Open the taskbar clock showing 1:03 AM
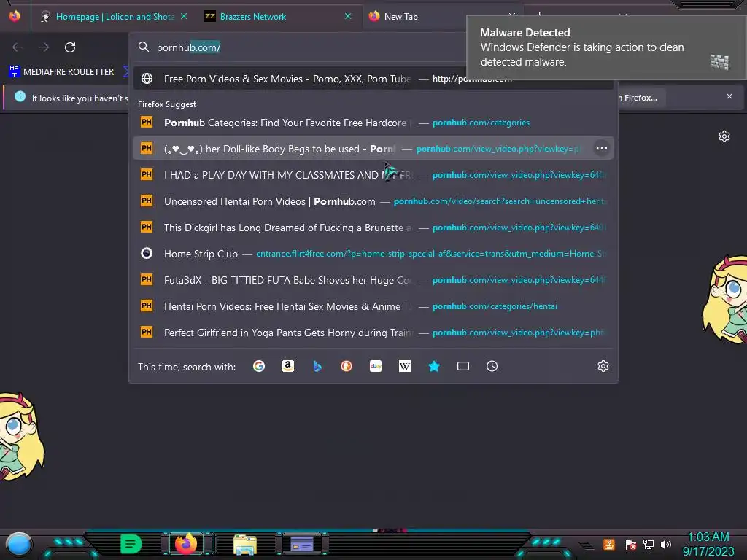 [x=708, y=544]
